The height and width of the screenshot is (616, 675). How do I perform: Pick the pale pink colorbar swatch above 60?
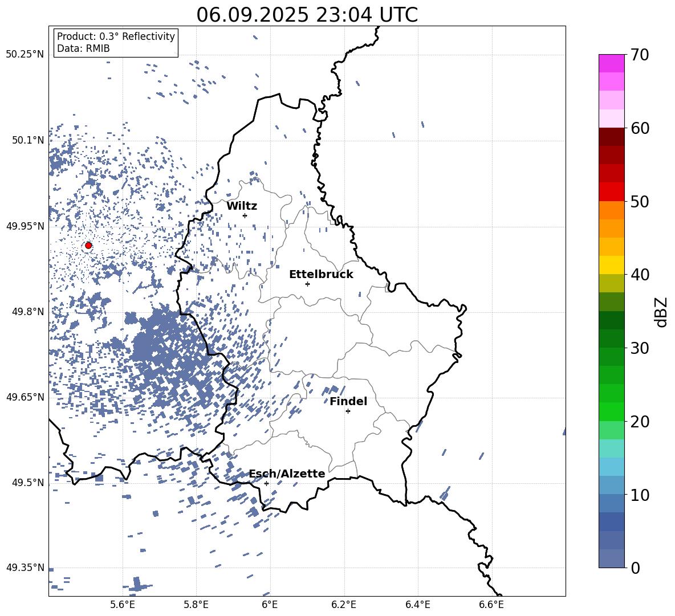[x=612, y=119]
